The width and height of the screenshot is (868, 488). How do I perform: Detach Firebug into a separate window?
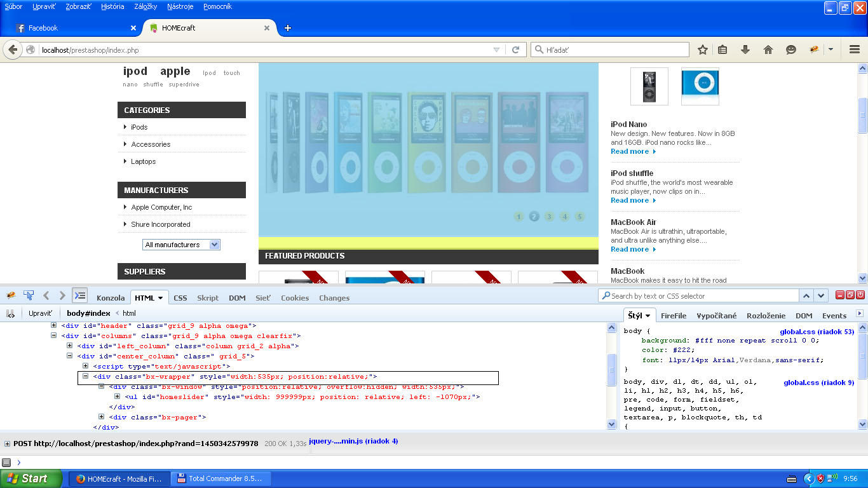pos(850,295)
